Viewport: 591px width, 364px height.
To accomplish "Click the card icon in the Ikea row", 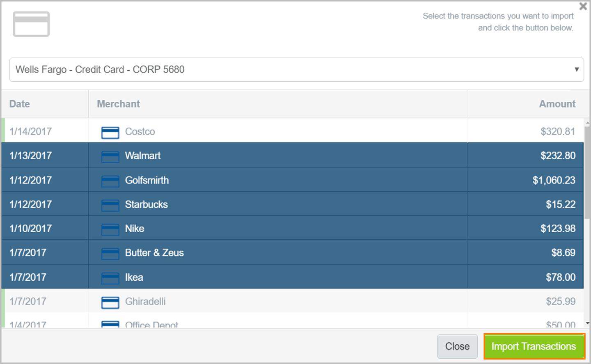I will 110,278.
